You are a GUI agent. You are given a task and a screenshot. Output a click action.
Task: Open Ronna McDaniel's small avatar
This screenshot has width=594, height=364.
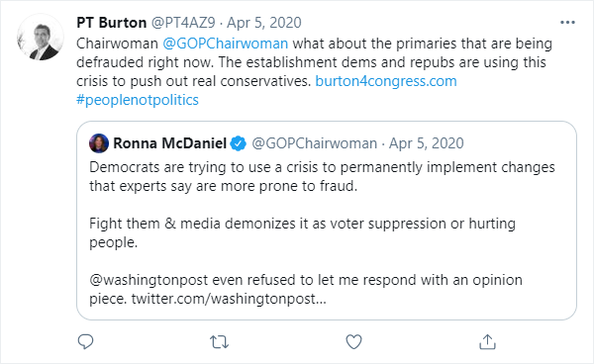(99, 143)
